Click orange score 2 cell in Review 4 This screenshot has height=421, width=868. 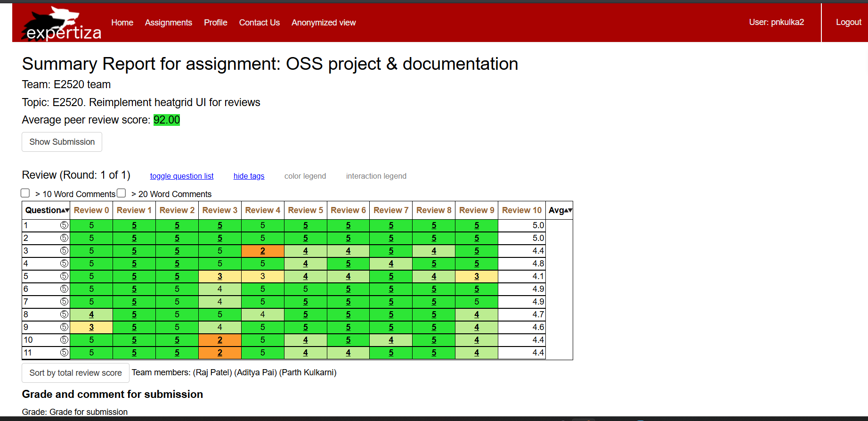tap(262, 251)
